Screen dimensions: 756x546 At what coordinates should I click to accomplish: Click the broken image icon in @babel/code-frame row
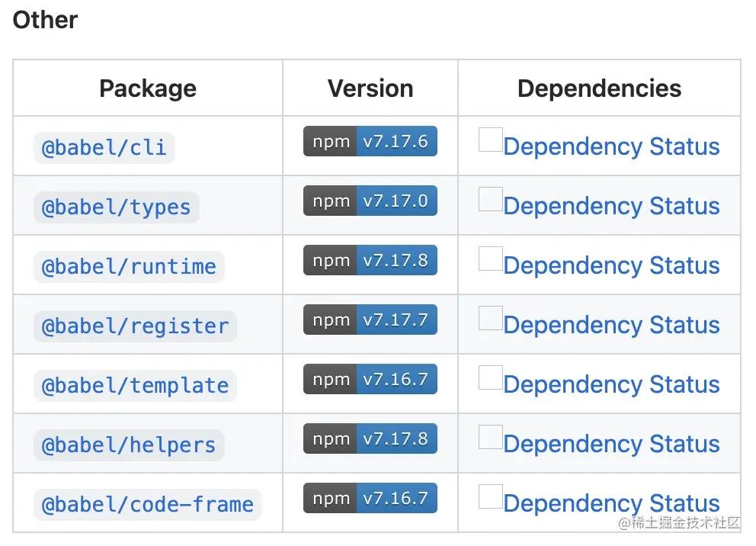coord(490,497)
